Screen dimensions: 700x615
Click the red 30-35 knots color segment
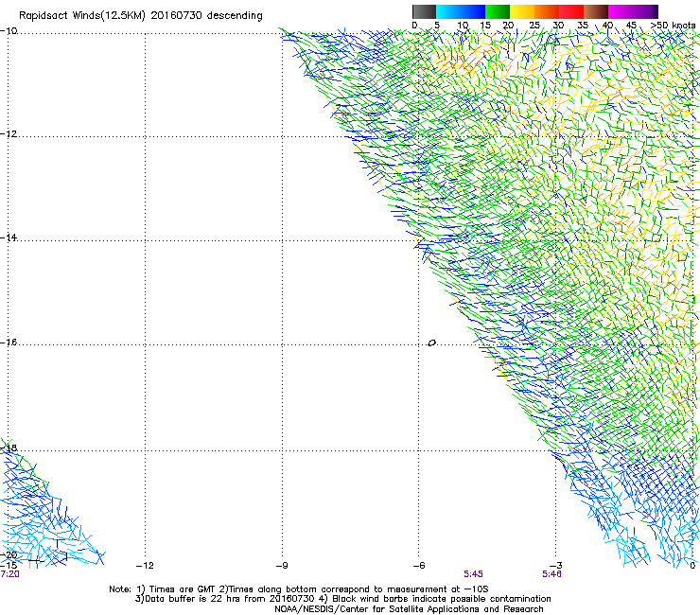(571, 11)
